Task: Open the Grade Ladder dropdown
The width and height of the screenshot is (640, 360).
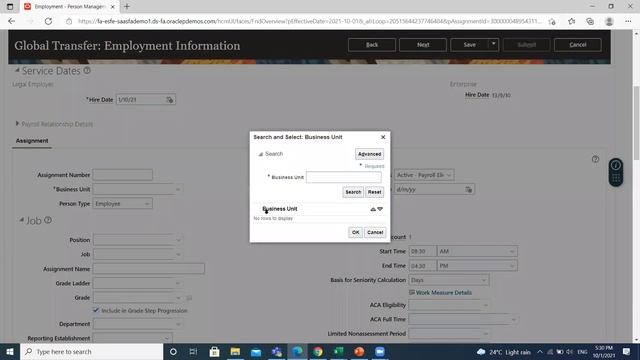Action: [178, 283]
